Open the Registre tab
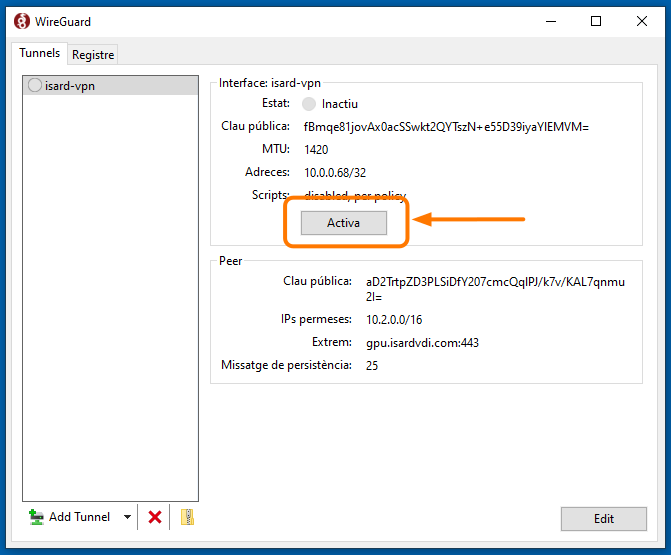671x555 pixels. [x=93, y=54]
